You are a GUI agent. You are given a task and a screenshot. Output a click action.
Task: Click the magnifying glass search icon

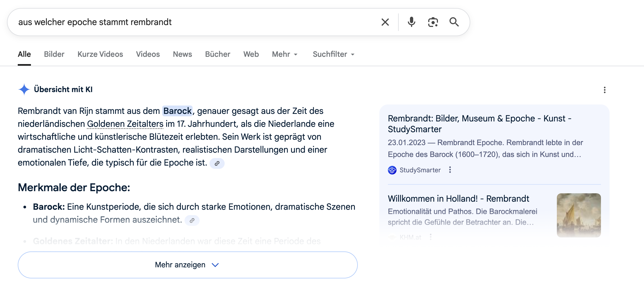click(x=455, y=22)
